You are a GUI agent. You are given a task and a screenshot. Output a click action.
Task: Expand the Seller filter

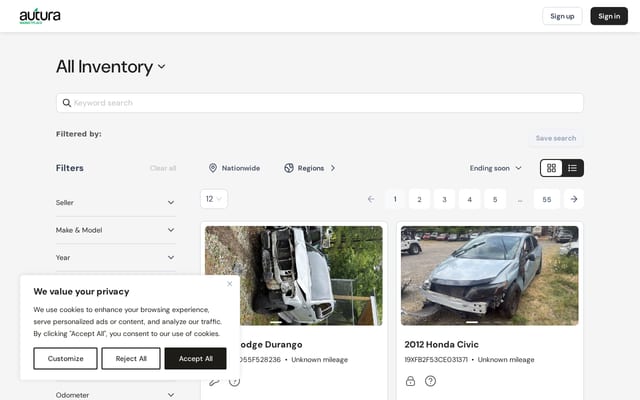click(116, 202)
